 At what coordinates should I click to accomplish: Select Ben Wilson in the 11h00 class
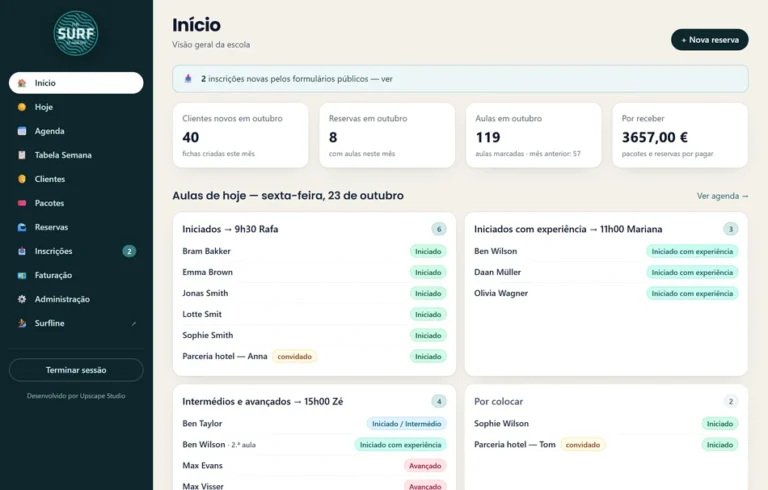(495, 251)
